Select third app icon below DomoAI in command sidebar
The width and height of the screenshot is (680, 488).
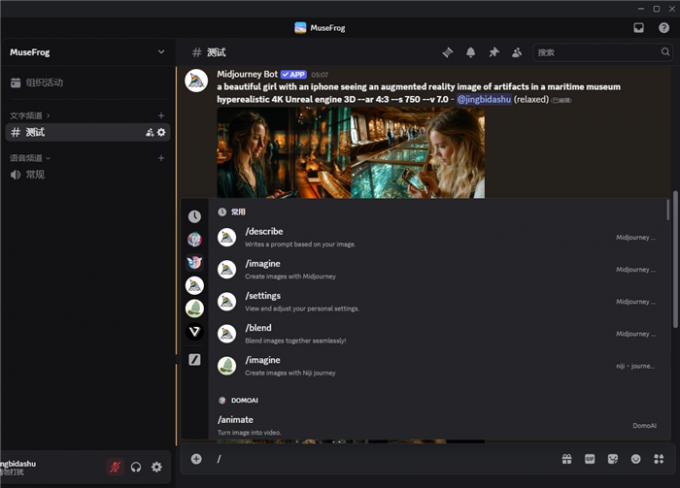[194, 262]
